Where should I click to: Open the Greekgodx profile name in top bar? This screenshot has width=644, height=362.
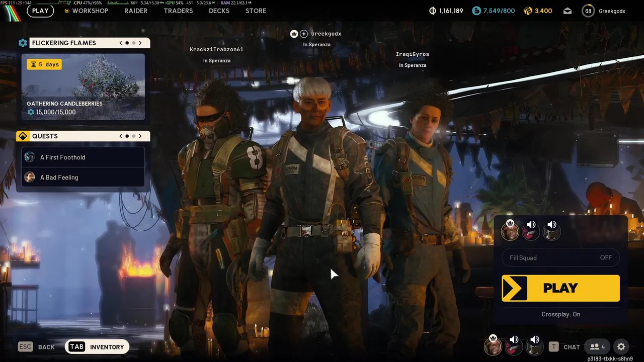[612, 11]
